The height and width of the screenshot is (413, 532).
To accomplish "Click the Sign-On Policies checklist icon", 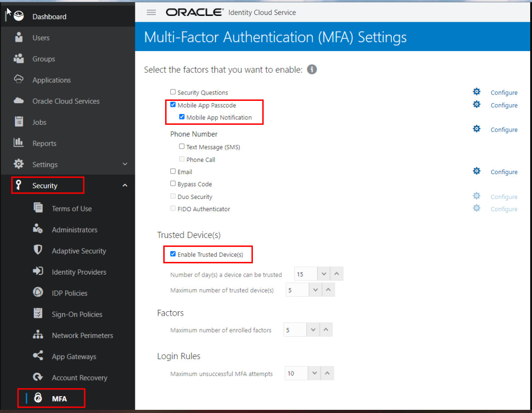I will click(38, 313).
